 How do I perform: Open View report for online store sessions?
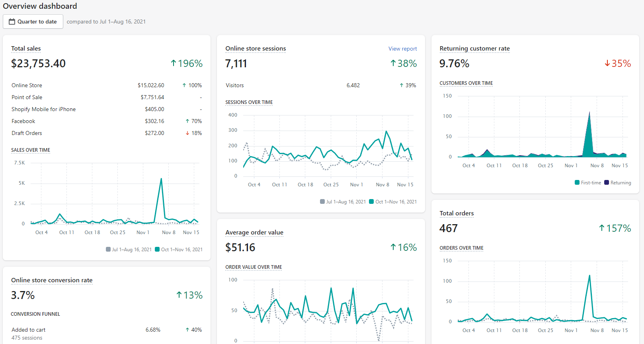click(402, 49)
